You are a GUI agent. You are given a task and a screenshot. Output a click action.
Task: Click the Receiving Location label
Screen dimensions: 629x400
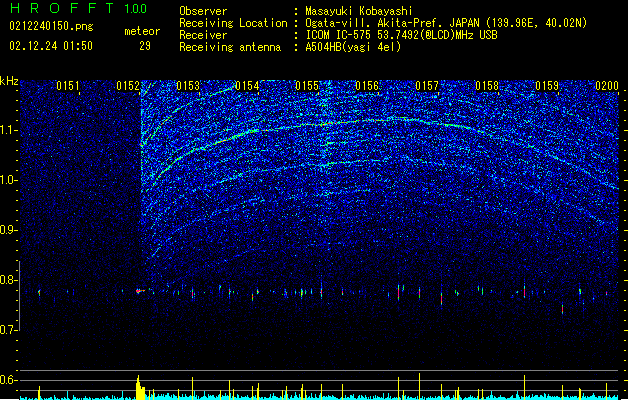pos(233,23)
